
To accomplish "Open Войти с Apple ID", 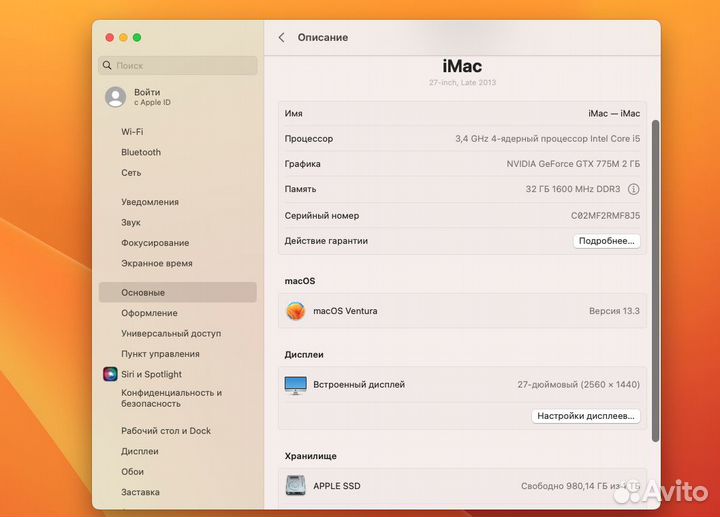I will pyautogui.click(x=178, y=97).
